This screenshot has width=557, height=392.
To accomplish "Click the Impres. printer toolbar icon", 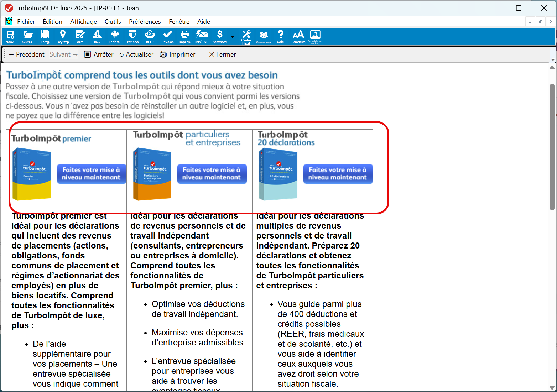I will [184, 36].
